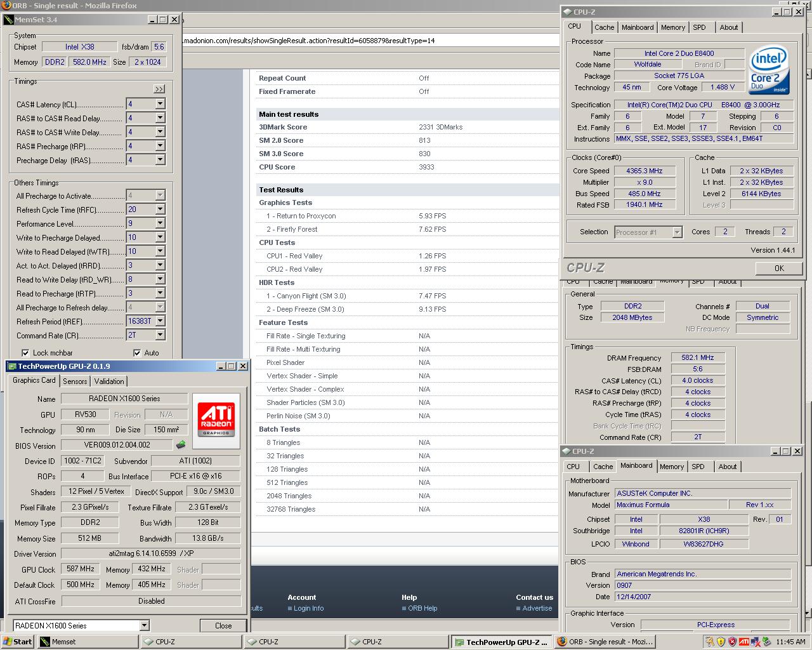This screenshot has height=650, width=812.
Task: Select TechPowerUp GPU-Z taskbar button
Action: (x=502, y=642)
